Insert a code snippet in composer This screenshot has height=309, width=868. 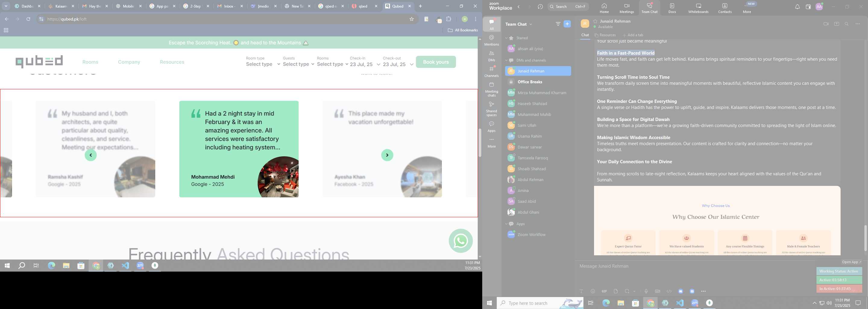669,291
